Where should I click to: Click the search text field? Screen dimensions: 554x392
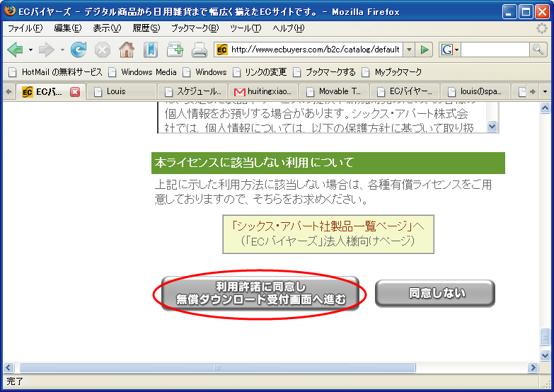click(495, 50)
